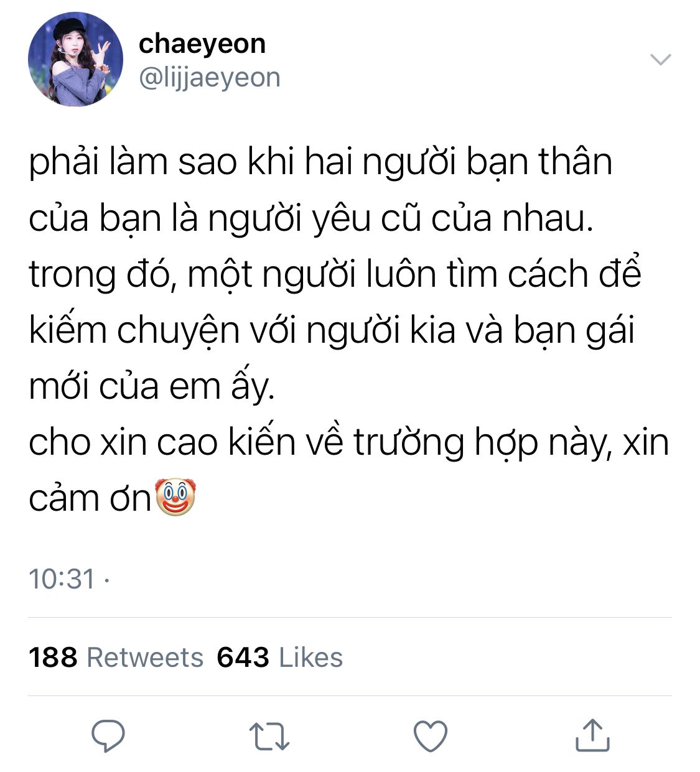Click the tweet's first line of text
The height and width of the screenshot is (772, 700).
point(320,162)
